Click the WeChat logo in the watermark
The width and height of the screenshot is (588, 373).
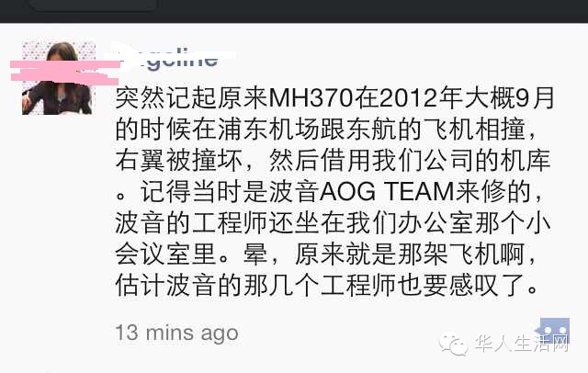point(453,344)
